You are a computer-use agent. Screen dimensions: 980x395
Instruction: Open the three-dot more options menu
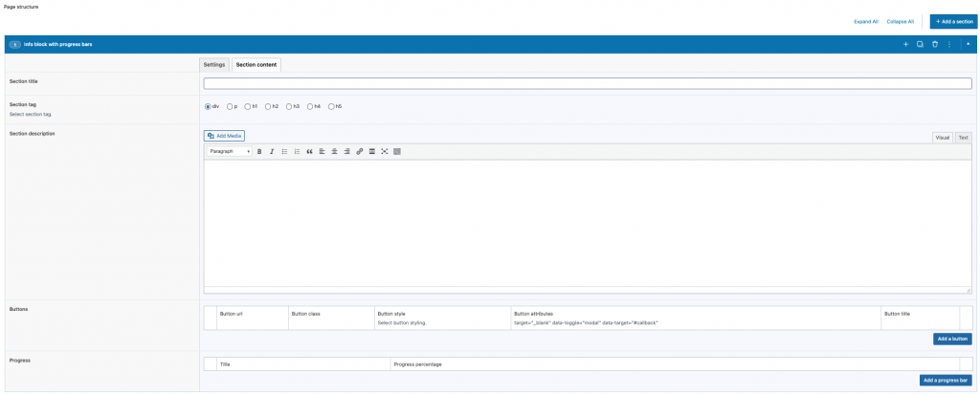(949, 44)
